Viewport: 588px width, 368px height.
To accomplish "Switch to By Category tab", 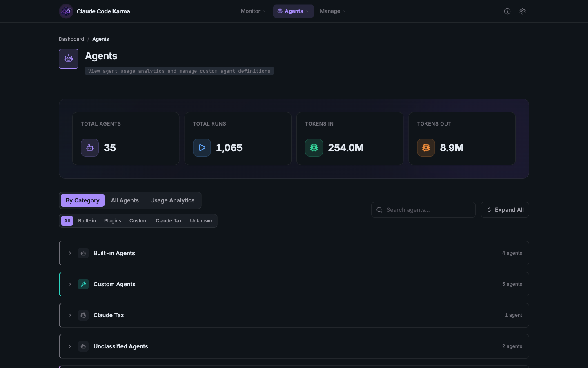I will (x=82, y=200).
